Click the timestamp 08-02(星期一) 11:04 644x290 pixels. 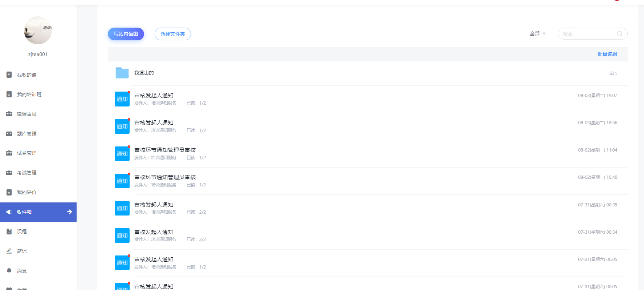point(598,150)
